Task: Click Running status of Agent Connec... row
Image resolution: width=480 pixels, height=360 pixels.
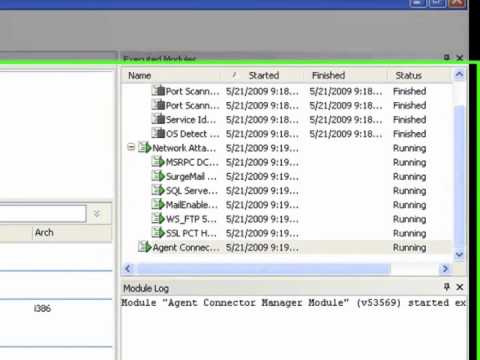Action: coord(410,248)
